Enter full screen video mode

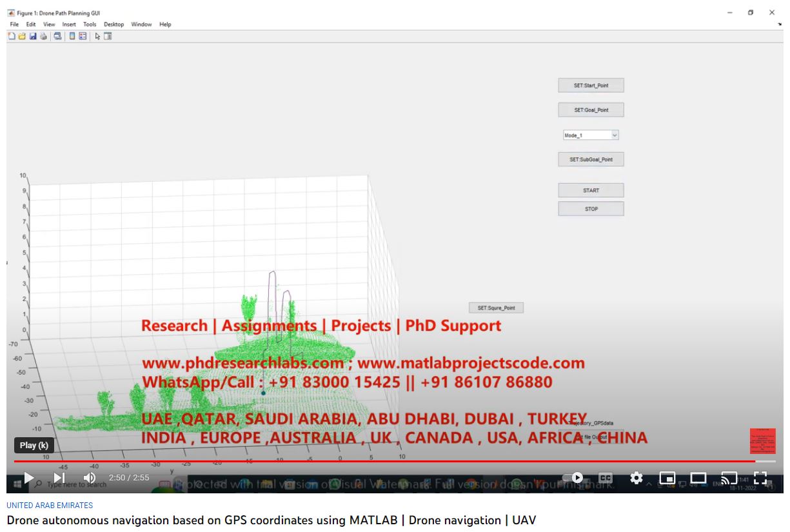point(760,478)
